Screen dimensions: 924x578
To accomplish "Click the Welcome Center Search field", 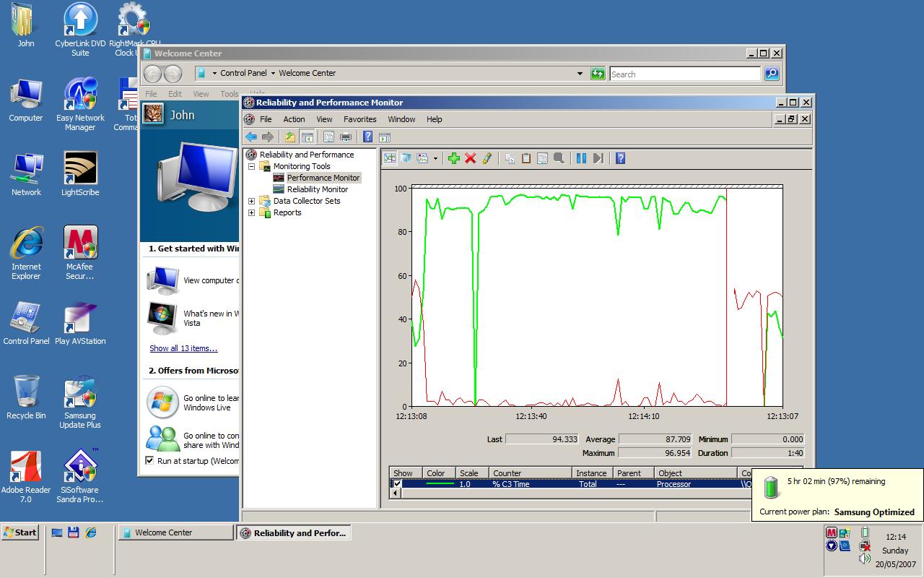I will [684, 74].
